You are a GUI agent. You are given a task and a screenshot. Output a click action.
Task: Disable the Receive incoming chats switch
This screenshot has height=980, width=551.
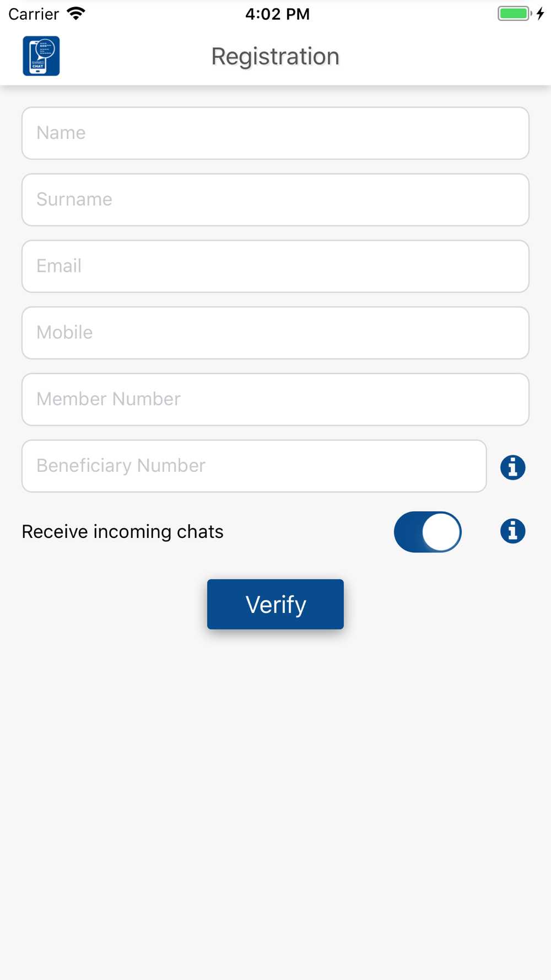coord(428,532)
